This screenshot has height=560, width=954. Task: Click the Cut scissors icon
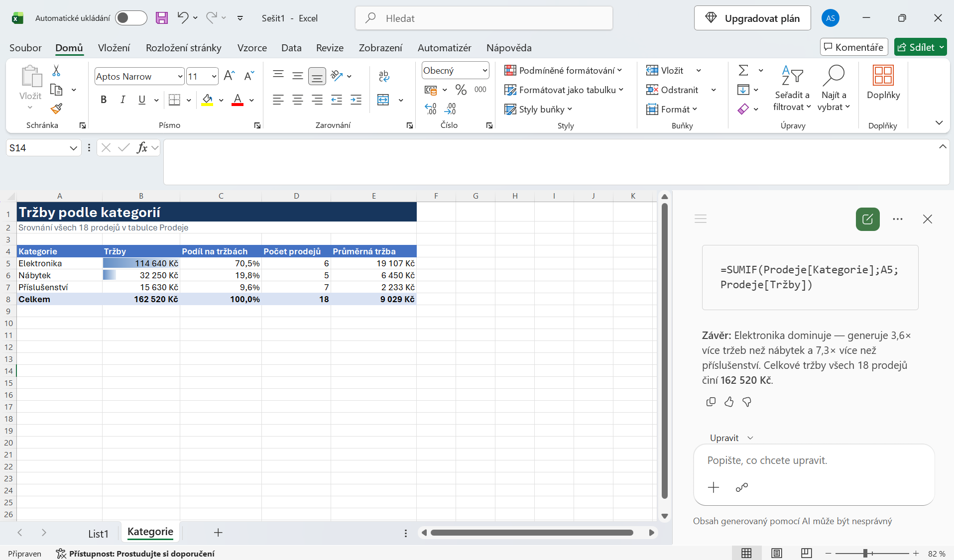pos(56,71)
